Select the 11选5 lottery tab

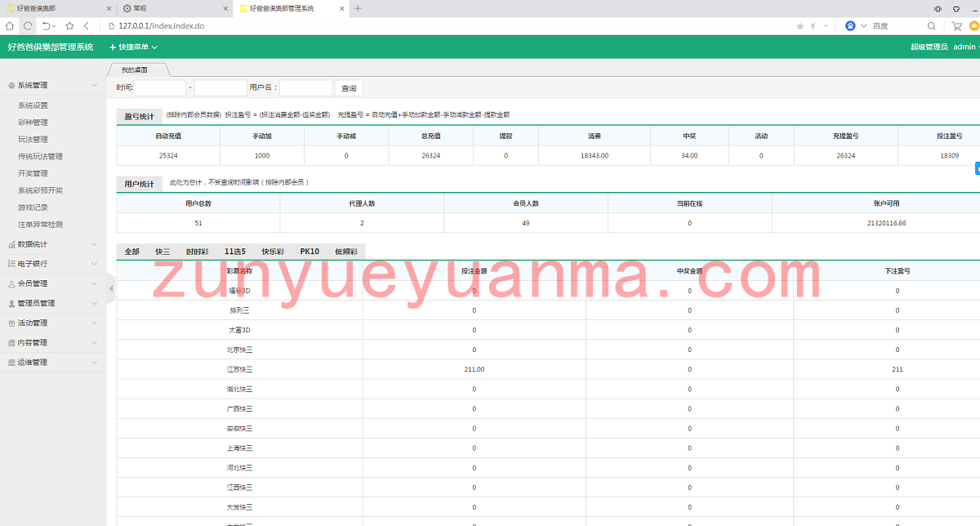(x=234, y=252)
